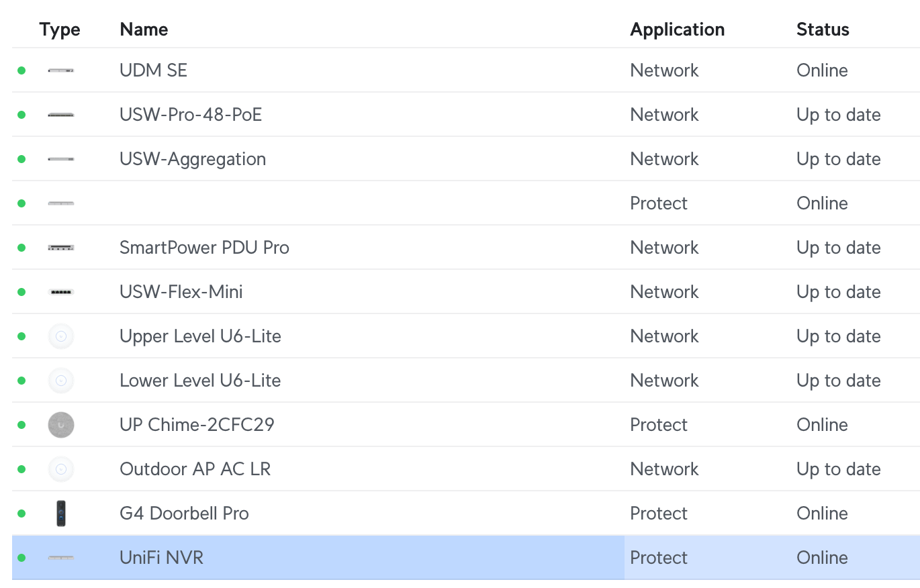This screenshot has height=588, width=920.
Task: Click the Upper Level U6-Lite access point icon
Action: [x=61, y=336]
